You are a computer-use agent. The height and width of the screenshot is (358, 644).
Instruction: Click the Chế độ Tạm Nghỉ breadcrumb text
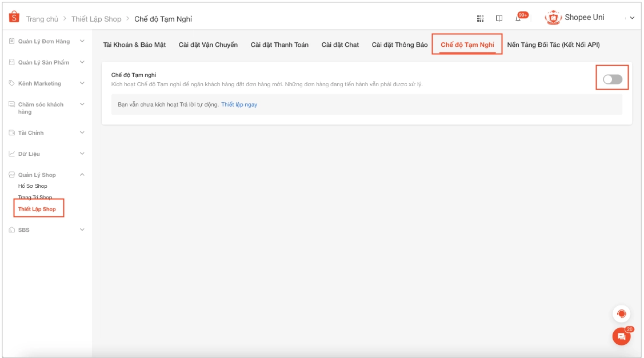coord(163,19)
